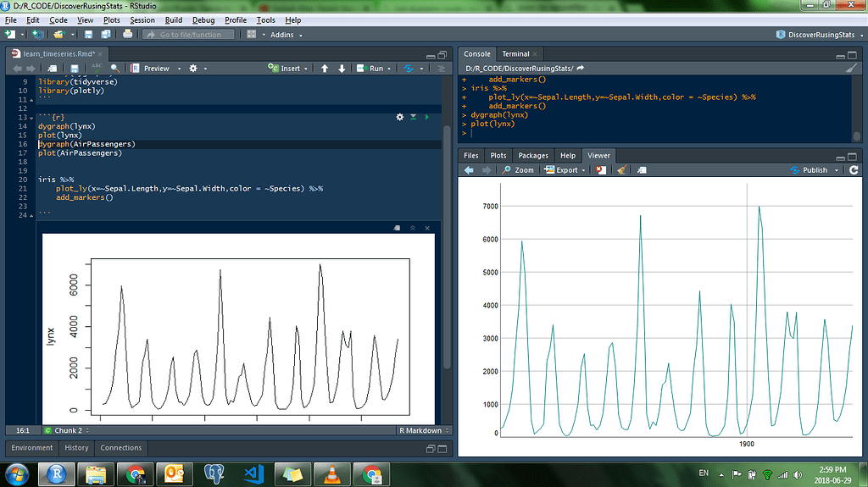Viewport: 868px width, 487px height.
Task: Open Preview options dropdown arrow
Action: pos(179,69)
